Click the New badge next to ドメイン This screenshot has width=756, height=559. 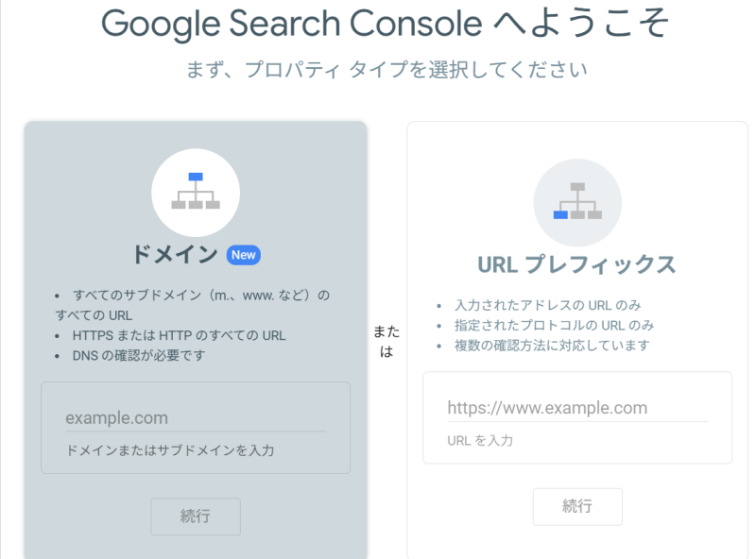click(x=243, y=254)
